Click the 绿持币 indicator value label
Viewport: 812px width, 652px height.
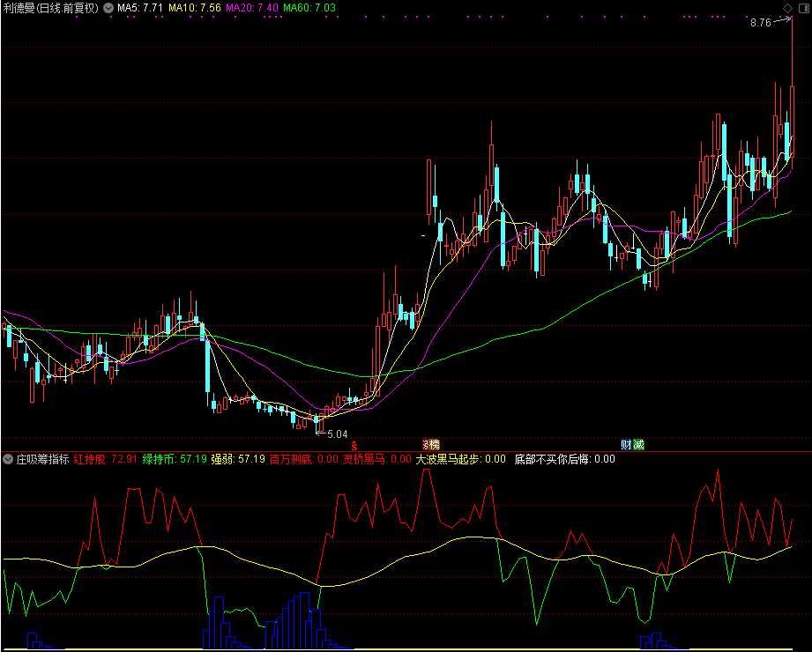coord(175,459)
